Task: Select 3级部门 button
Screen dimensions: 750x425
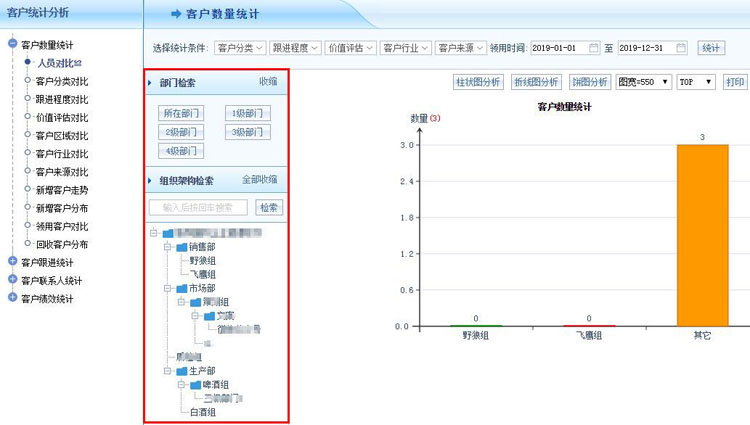Action: 247,132
